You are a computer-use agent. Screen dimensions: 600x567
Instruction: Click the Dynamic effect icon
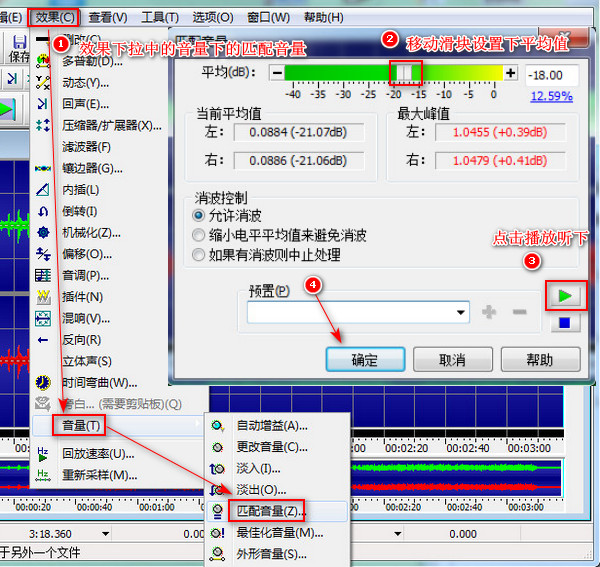43,83
